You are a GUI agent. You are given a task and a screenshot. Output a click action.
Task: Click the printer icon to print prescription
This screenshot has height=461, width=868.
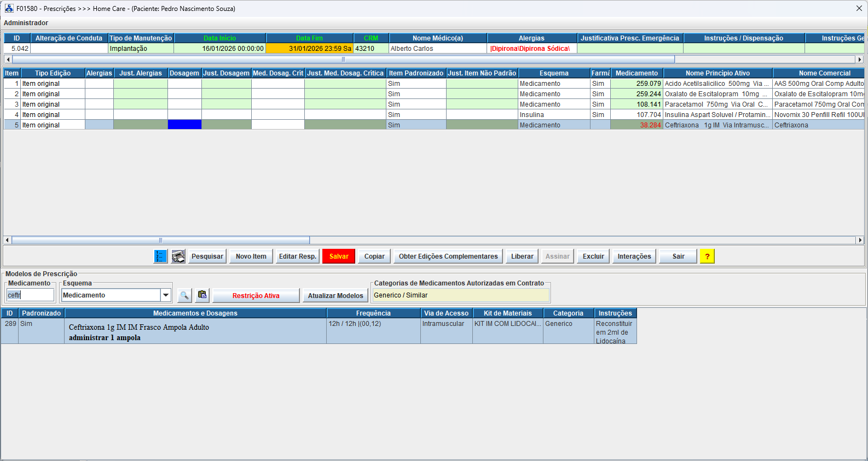point(178,256)
